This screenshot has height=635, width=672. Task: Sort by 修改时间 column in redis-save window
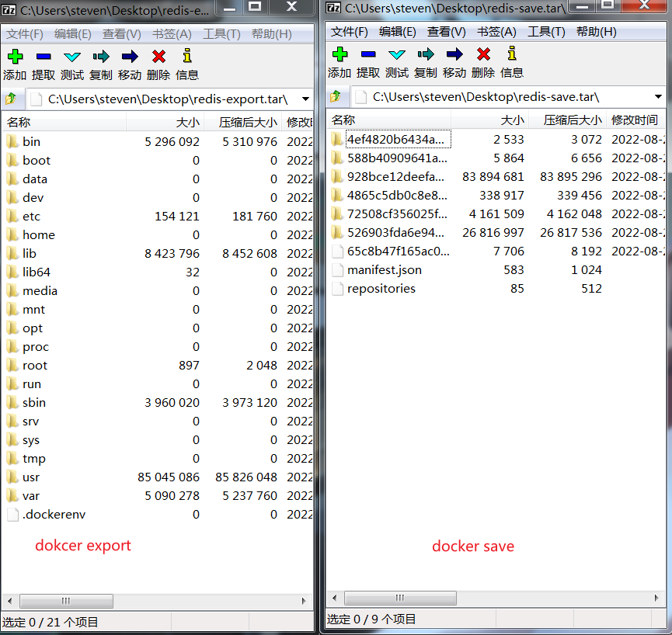pyautogui.click(x=635, y=120)
